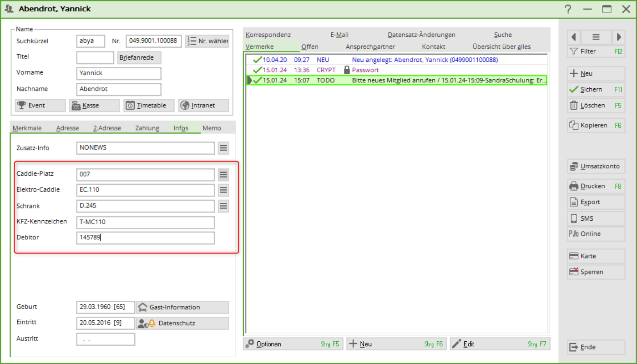Open the Schrank selection list
The height and width of the screenshot is (364, 637).
point(223,206)
